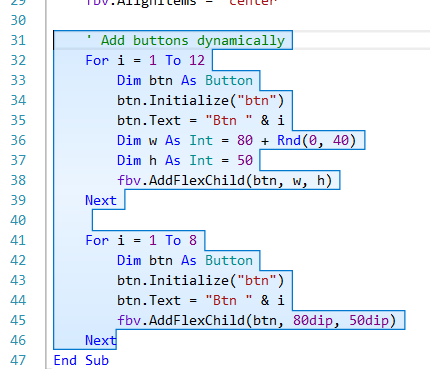
Task: Click the "Next" keyword on line 39
Action: (x=101, y=200)
